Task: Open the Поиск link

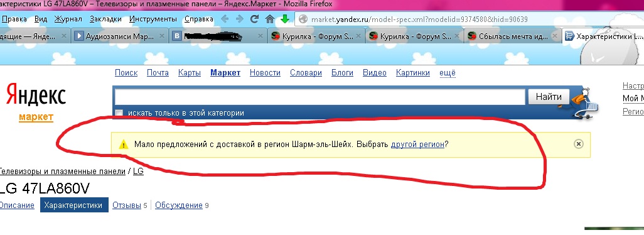Action: click(x=126, y=73)
